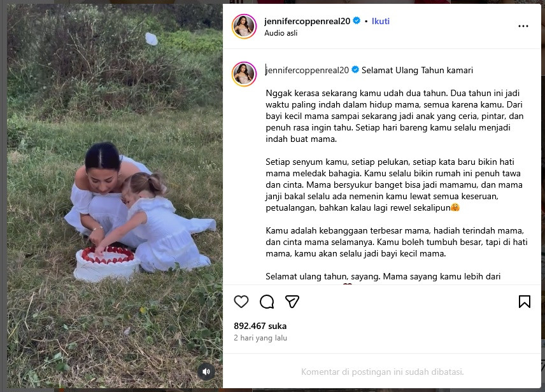Open the jennifercoppenreal20 username in the caption
Image resolution: width=545 pixels, height=392 pixels.
tap(308, 70)
